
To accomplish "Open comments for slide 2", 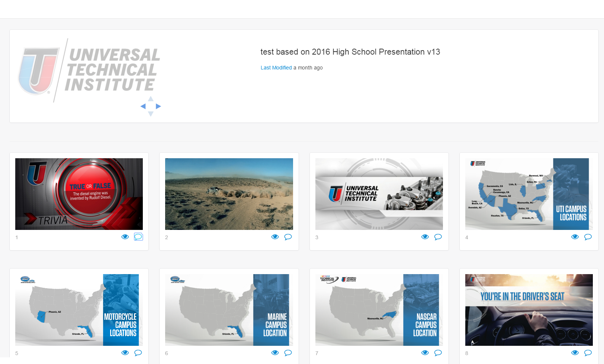I will click(x=288, y=237).
